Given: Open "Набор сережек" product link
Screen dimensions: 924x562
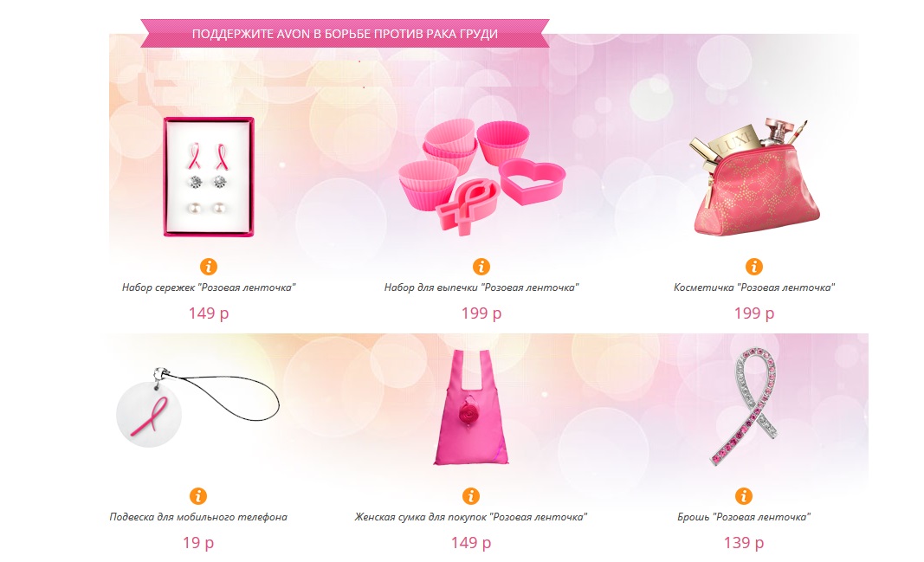Looking at the screenshot, I should point(209,287).
